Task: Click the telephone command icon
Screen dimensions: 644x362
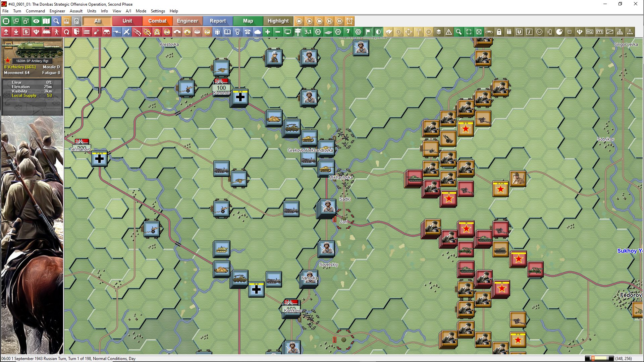Action: coord(248,32)
